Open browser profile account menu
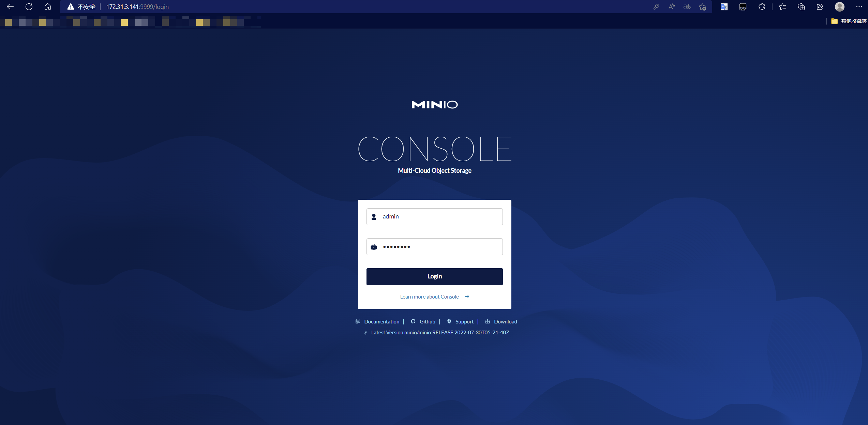Screen dimensions: 868x425 pyautogui.click(x=840, y=6)
